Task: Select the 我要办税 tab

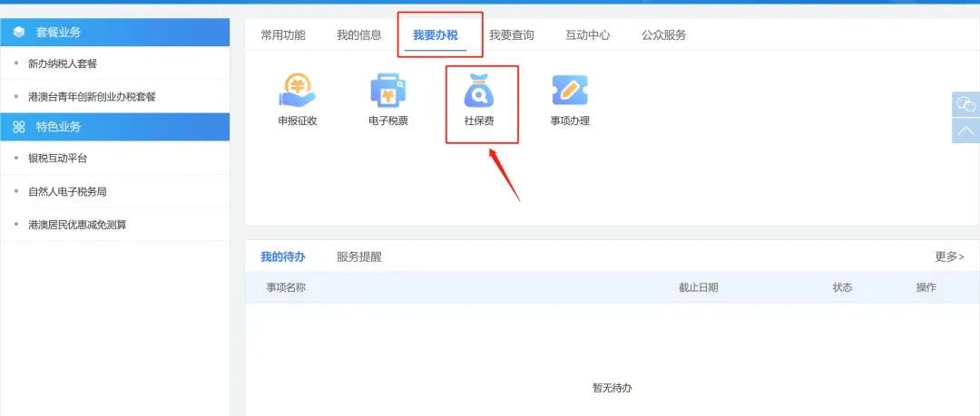Action: tap(436, 35)
